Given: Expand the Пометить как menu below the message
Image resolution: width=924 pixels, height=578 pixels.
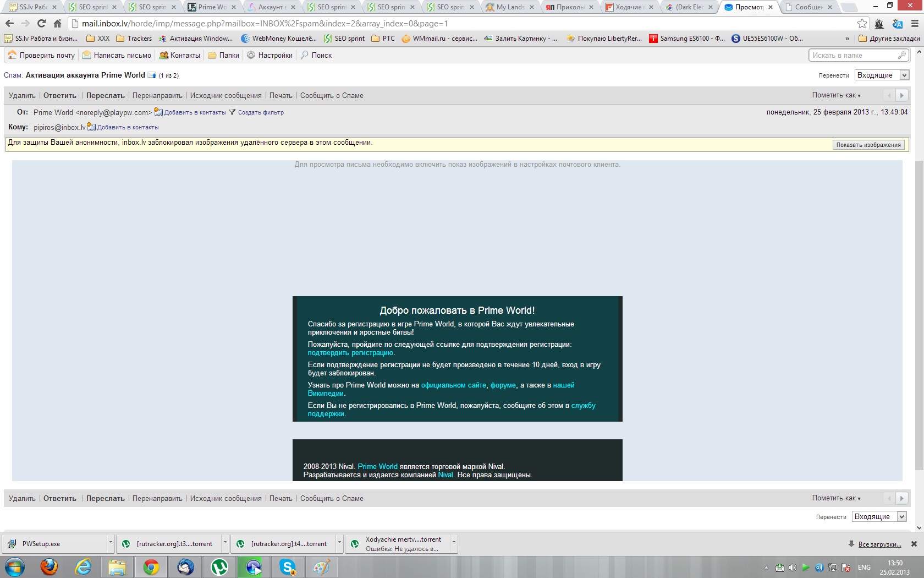Looking at the screenshot, I should [x=837, y=498].
